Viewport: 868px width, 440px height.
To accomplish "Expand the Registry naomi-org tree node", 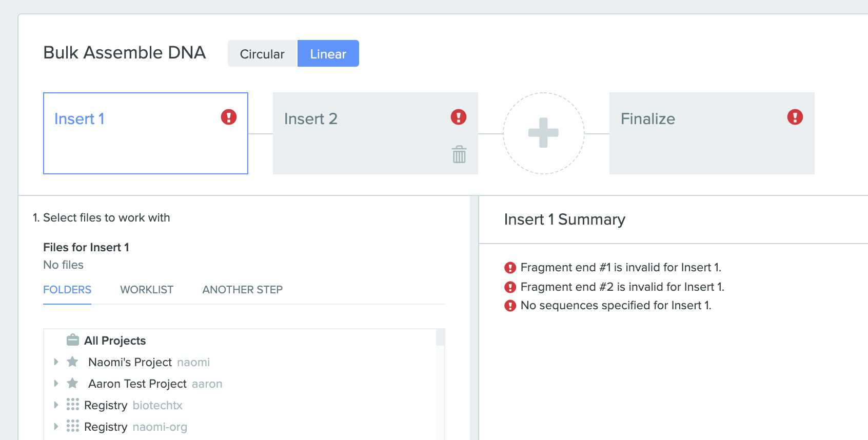I will pos(56,426).
